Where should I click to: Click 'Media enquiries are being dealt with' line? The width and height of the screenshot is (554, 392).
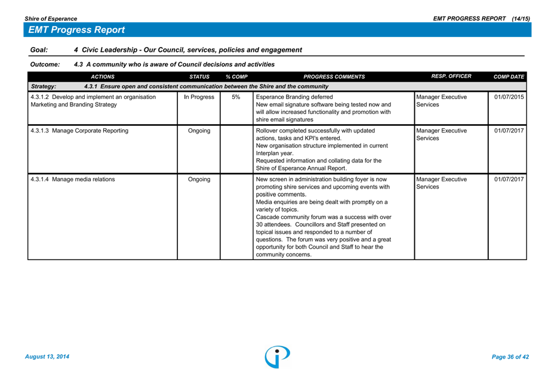click(322, 202)
